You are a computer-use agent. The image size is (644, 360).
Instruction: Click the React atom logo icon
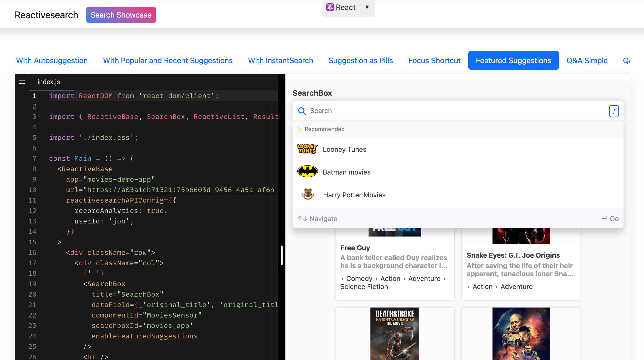(330, 7)
